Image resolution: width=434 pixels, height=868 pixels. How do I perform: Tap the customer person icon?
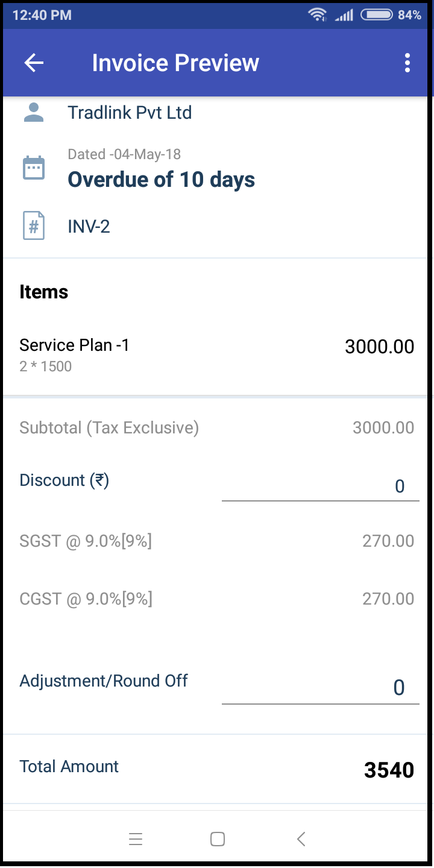click(34, 113)
